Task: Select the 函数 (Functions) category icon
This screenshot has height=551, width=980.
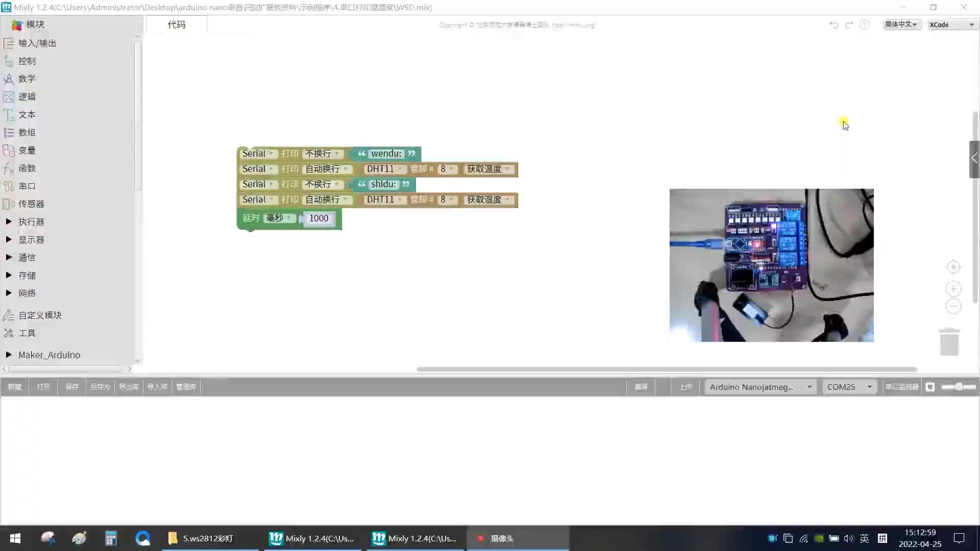Action: pos(8,168)
